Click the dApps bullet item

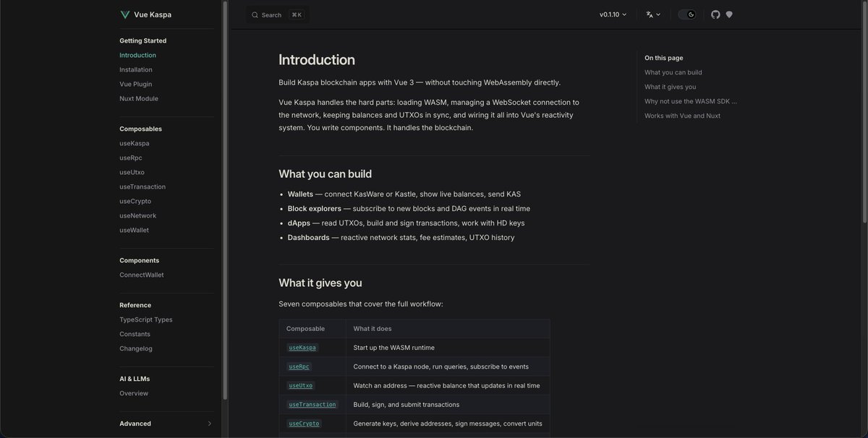(x=406, y=223)
